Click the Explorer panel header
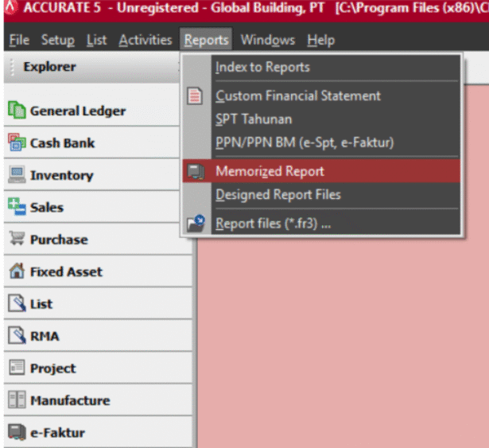The image size is (489, 448). pyautogui.click(x=92, y=67)
